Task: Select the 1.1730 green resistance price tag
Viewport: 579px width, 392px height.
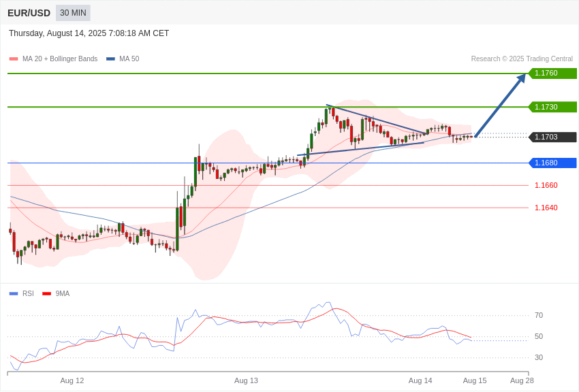Action: click(552, 107)
